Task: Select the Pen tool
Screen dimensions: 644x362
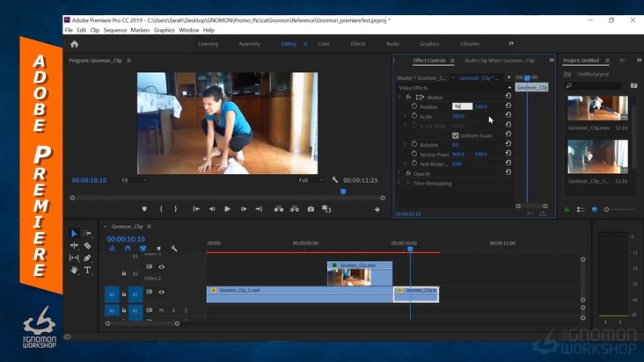Action: (88, 258)
